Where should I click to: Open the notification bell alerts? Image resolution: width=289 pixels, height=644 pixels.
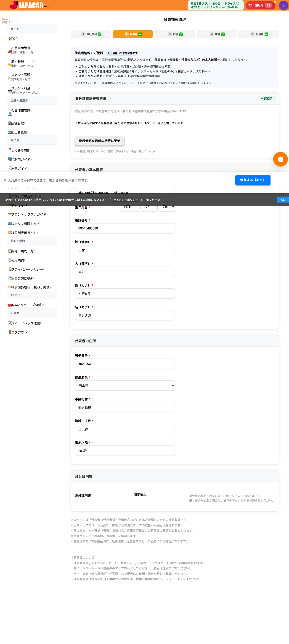tap(250, 5)
